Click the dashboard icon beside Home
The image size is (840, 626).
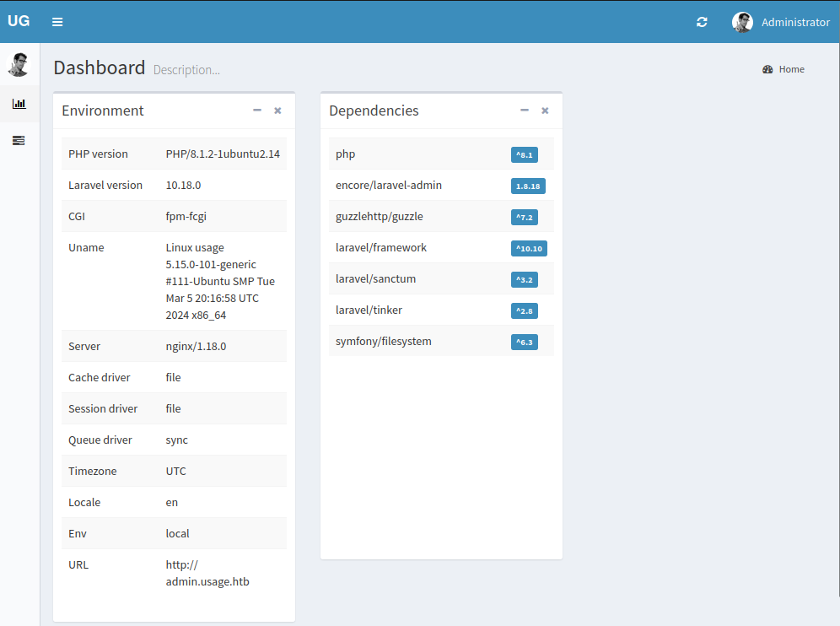[x=767, y=69]
